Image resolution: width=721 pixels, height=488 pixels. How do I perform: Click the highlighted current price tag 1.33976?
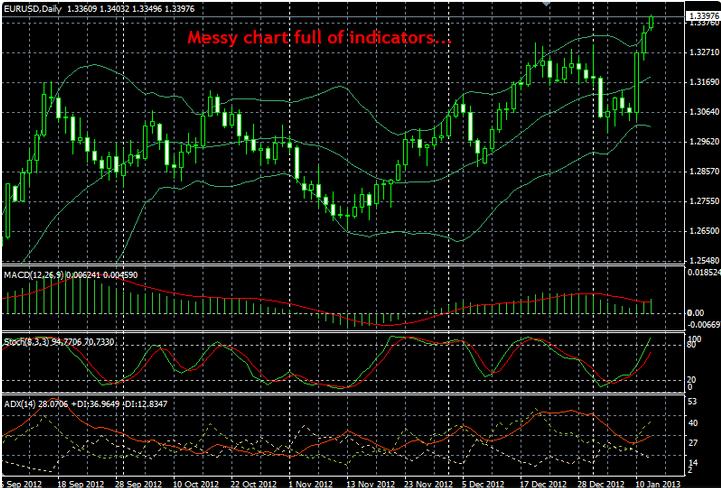703,16
